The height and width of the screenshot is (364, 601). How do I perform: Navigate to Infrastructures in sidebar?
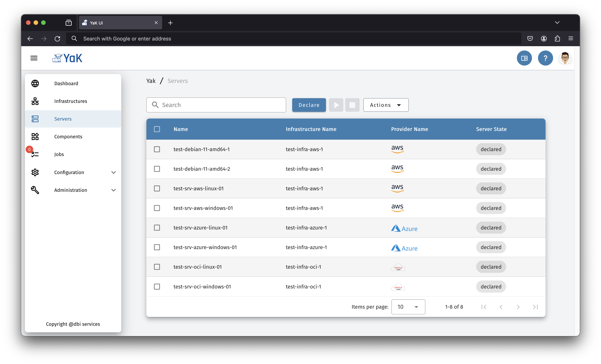pyautogui.click(x=71, y=101)
